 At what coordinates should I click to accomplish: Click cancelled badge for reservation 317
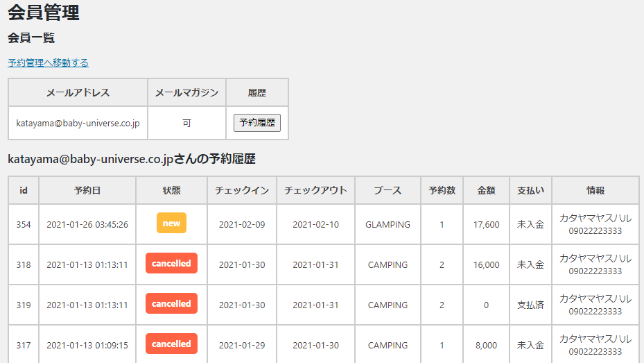(x=171, y=344)
